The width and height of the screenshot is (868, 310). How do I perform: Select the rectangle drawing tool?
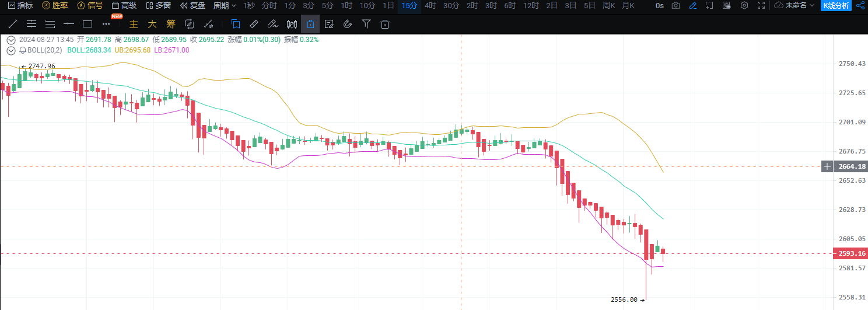point(87,25)
